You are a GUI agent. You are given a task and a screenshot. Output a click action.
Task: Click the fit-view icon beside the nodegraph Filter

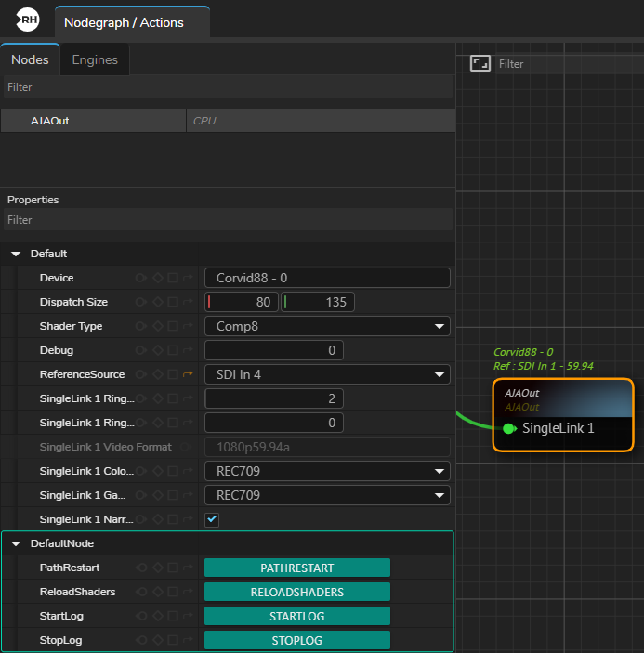coord(480,64)
